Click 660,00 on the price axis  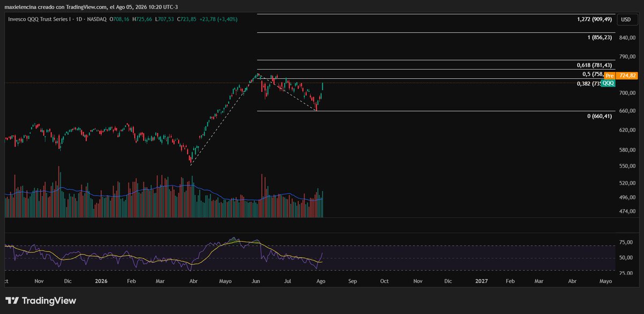click(x=627, y=111)
